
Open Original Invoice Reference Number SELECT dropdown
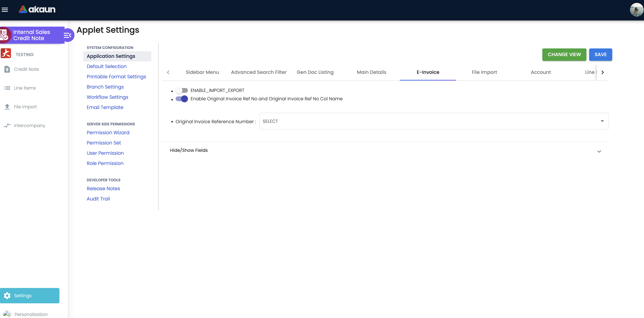tap(434, 121)
